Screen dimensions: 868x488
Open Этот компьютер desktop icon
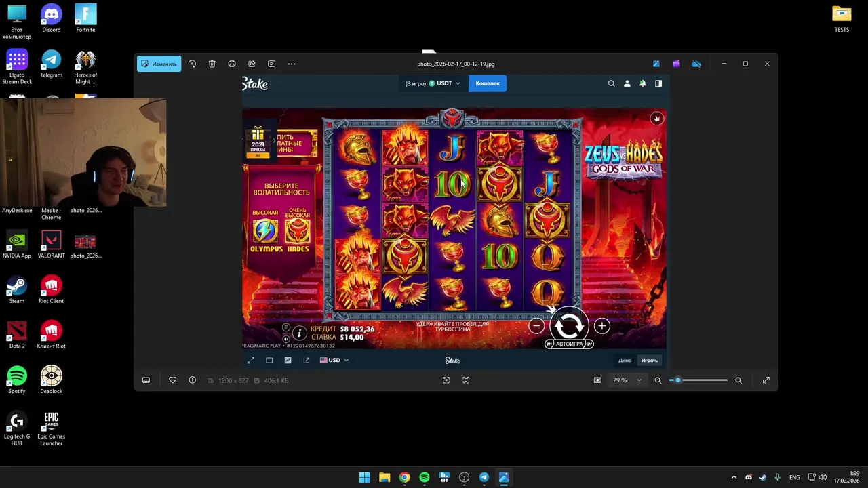[x=17, y=22]
